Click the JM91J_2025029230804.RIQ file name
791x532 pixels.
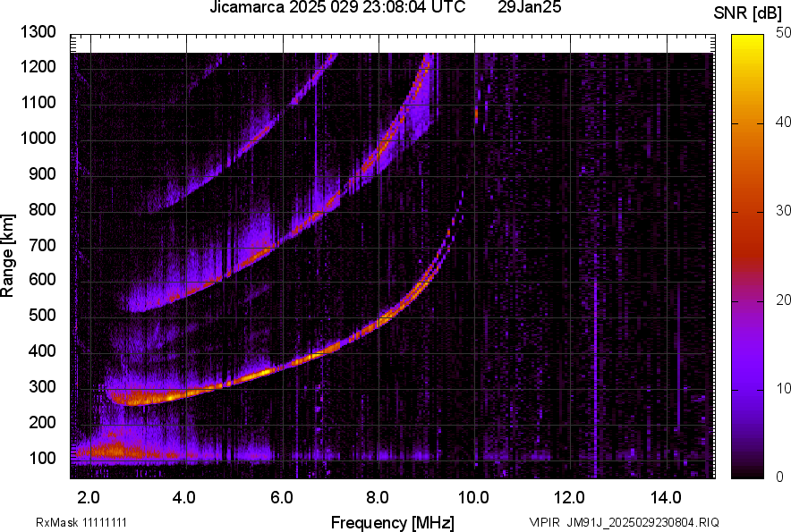coord(642,522)
